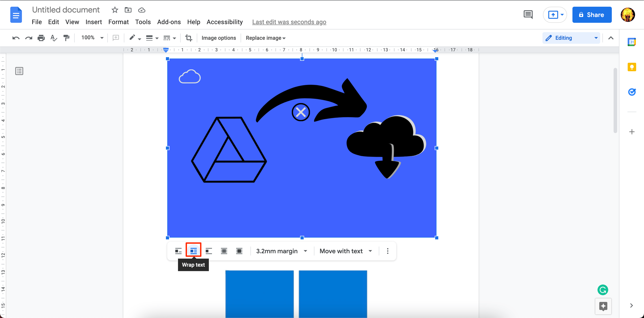
Task: Click in front of text icon
Action: click(239, 251)
